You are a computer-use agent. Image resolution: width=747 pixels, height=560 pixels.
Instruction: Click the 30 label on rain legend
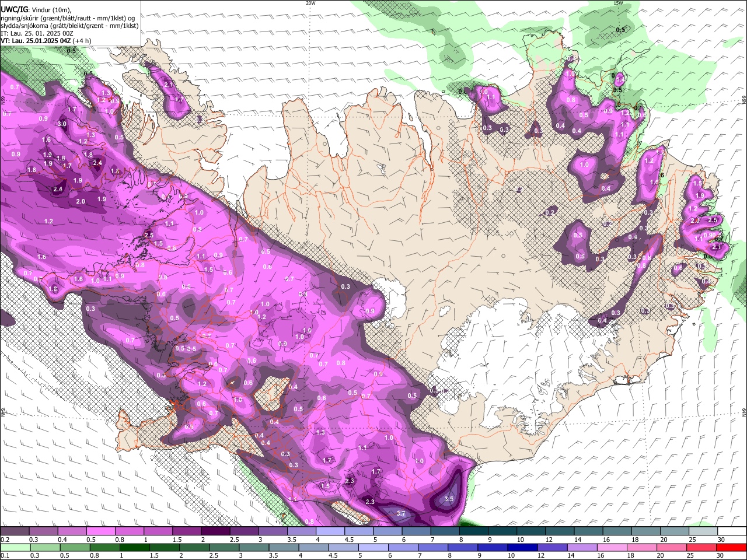[721, 555]
